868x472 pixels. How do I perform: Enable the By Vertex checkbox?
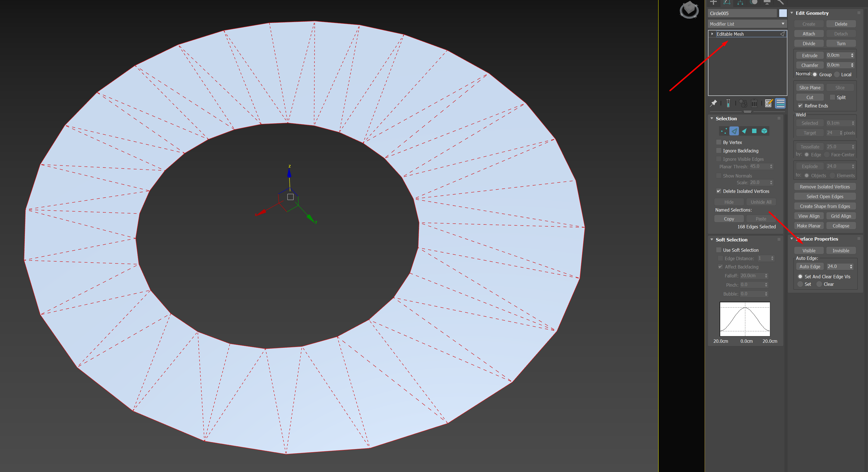click(x=719, y=142)
